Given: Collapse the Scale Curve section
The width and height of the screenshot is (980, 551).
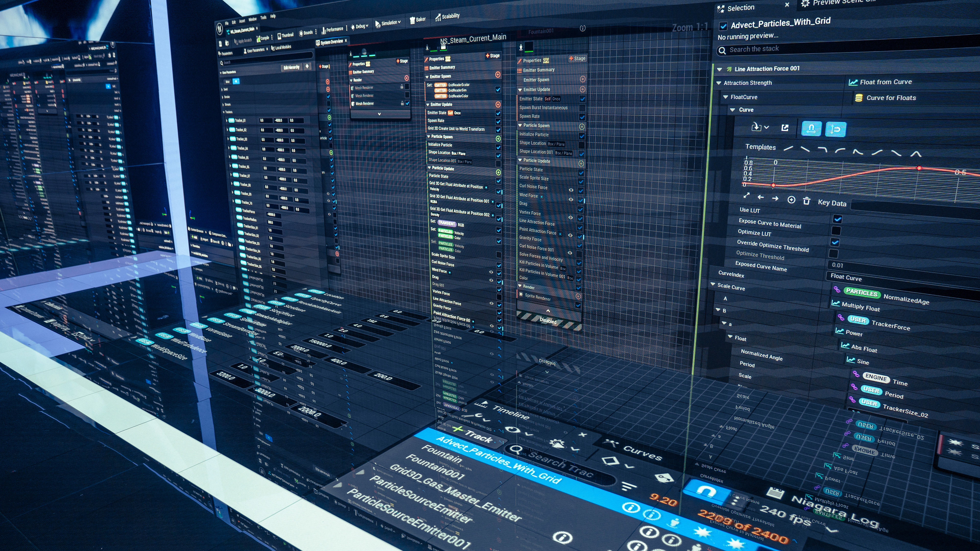Looking at the screenshot, I should 713,284.
